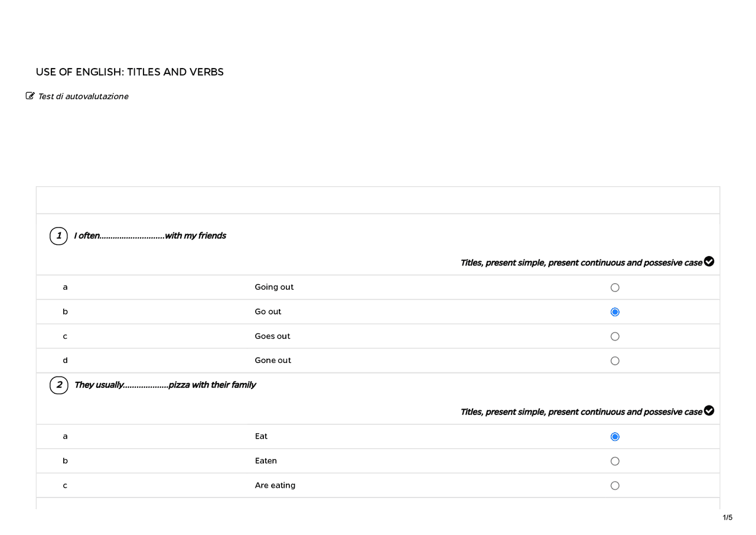This screenshot has height=535, width=756.
Task: Choose the "Goes out" radio option
Action: [x=615, y=336]
